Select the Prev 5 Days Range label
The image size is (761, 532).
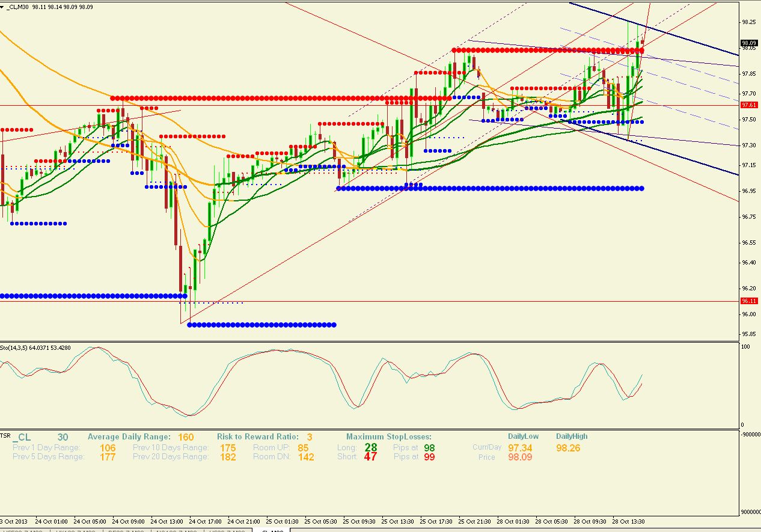[49, 457]
